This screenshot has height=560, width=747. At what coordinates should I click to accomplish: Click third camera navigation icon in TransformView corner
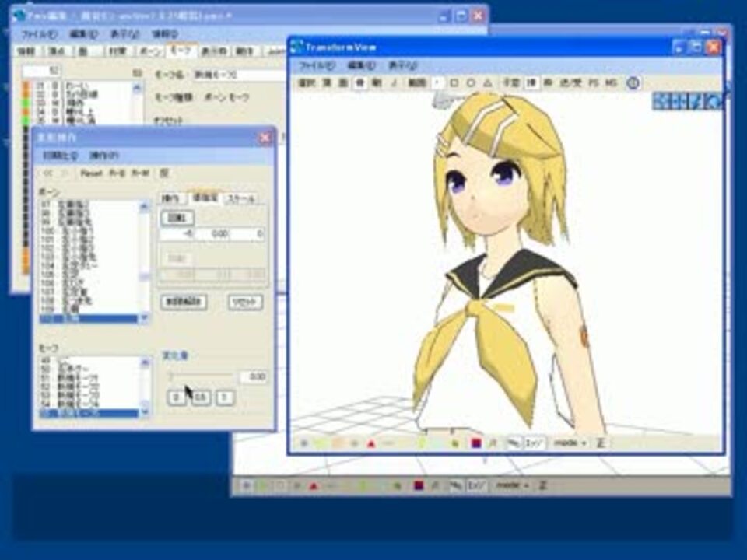point(696,101)
